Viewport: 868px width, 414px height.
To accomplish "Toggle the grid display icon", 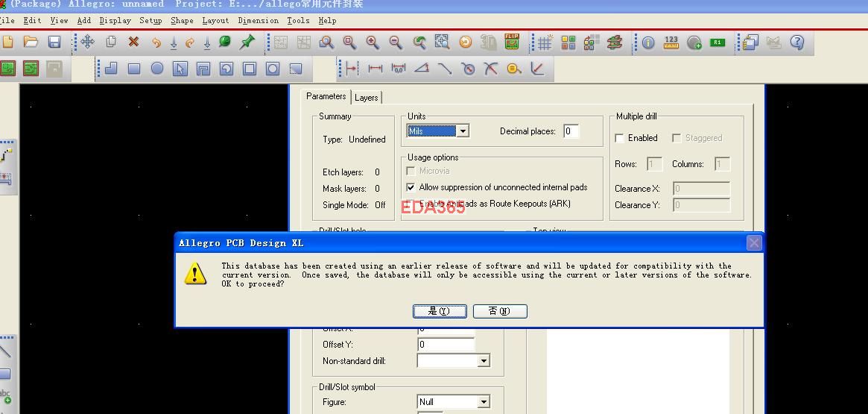I will 545,42.
